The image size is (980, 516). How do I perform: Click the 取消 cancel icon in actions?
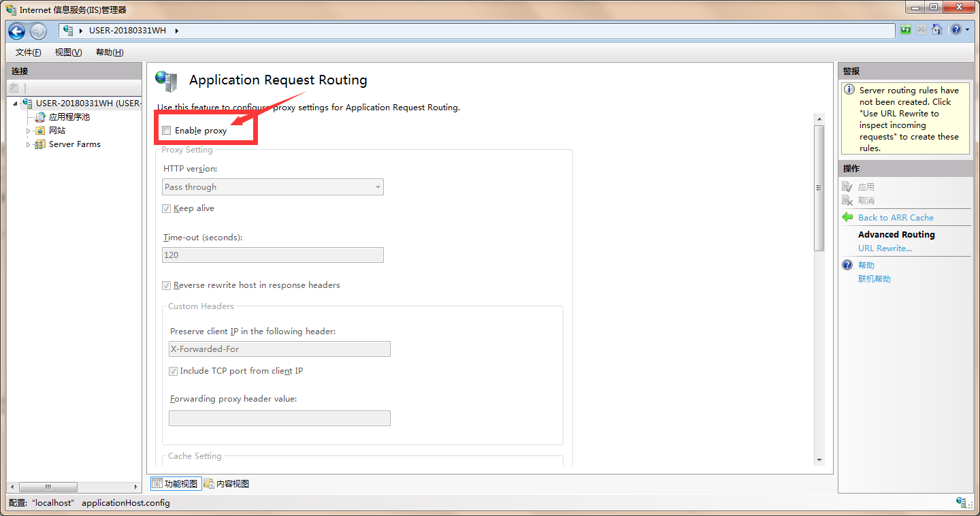[x=847, y=200]
